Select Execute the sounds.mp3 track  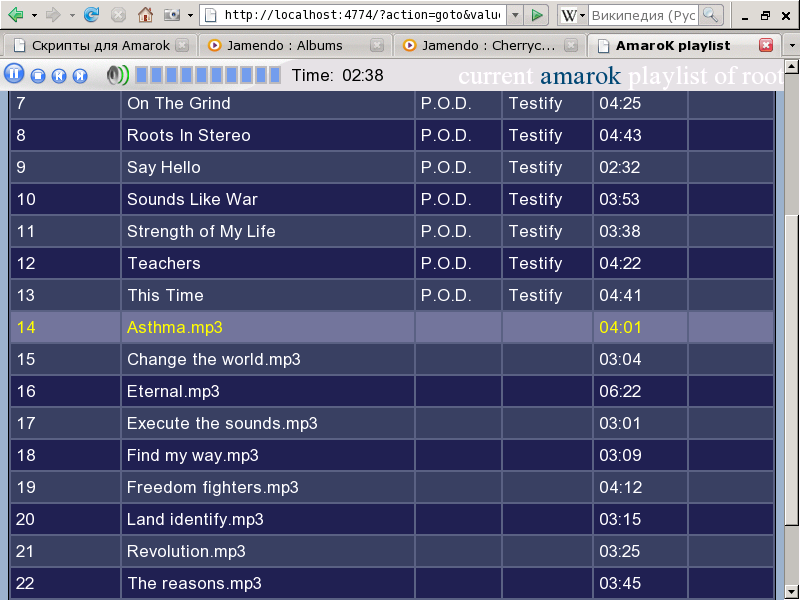(222, 423)
